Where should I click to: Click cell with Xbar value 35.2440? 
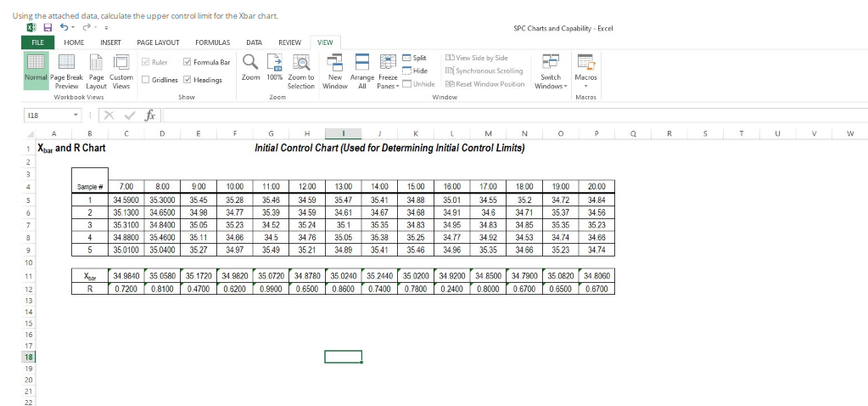380,275
